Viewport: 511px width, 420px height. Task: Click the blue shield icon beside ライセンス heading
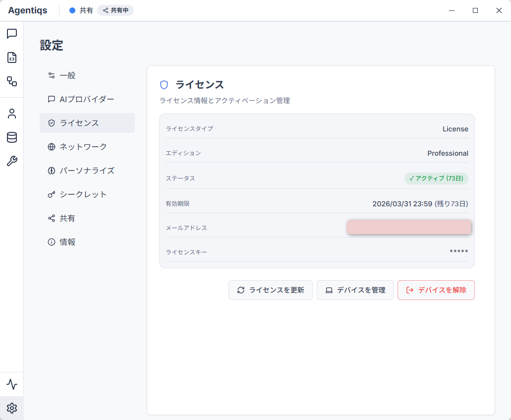tap(164, 85)
